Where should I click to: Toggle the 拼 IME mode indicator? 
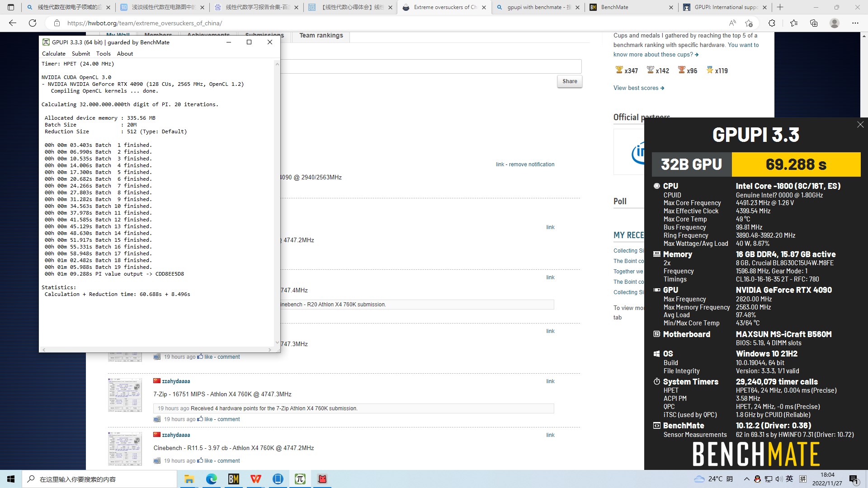point(803,479)
